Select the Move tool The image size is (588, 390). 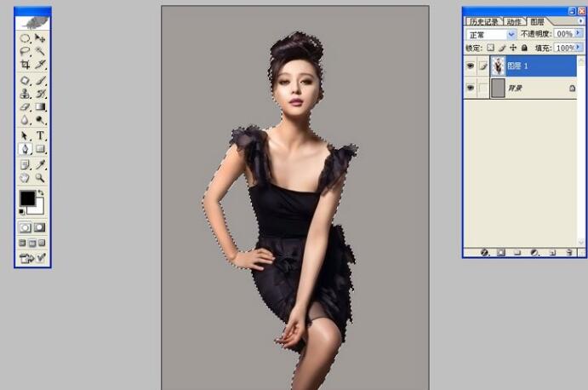40,38
